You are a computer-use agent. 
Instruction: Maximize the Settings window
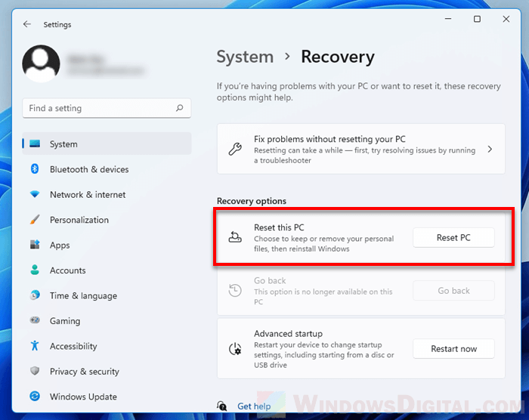click(x=477, y=19)
